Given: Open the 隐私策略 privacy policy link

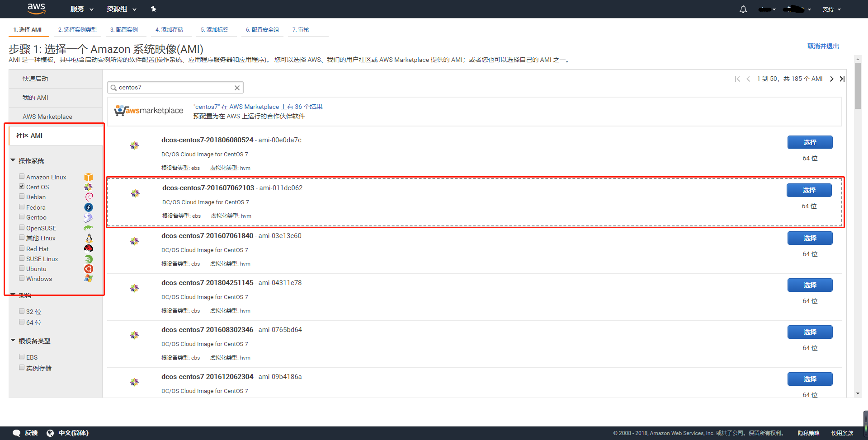Looking at the screenshot, I should tap(809, 433).
